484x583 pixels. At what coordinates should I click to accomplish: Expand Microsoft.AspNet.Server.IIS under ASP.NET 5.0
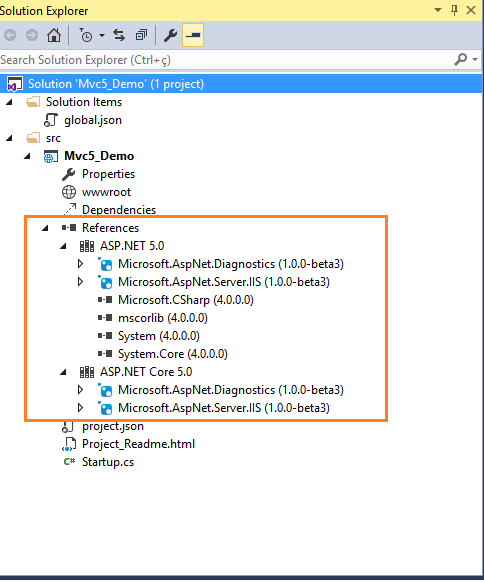pyautogui.click(x=81, y=282)
